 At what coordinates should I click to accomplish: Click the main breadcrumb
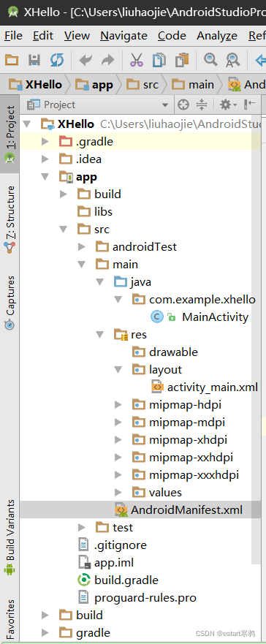[194, 85]
